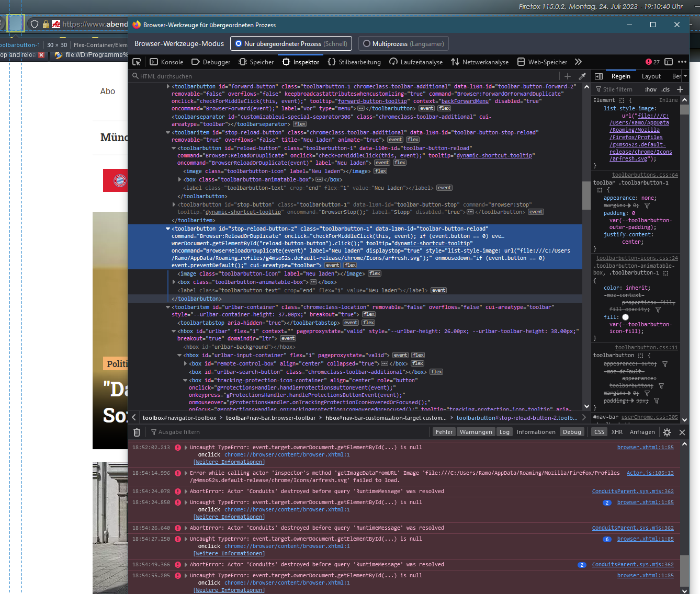Select Nur übergeordneter Prozess mode
This screenshot has width=700, height=594.
[x=291, y=44]
